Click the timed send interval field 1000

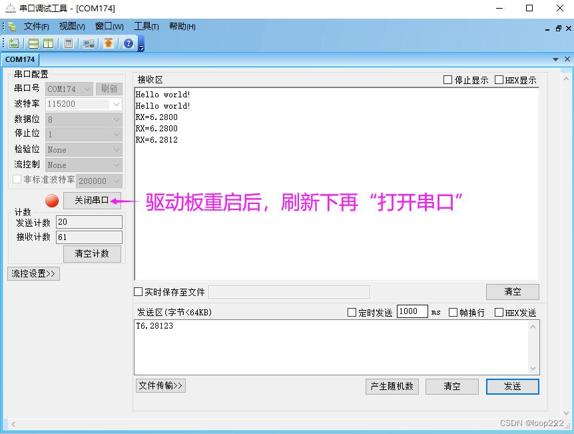coord(412,311)
